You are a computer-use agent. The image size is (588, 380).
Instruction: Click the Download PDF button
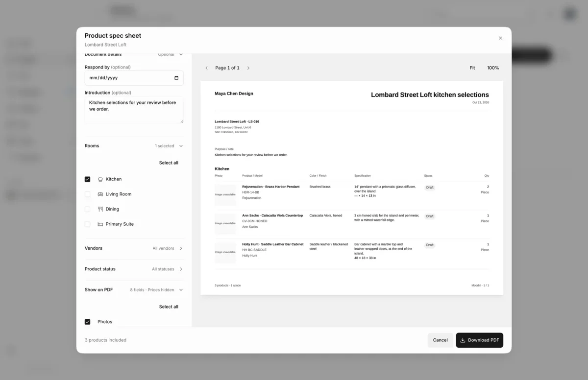[x=479, y=340]
